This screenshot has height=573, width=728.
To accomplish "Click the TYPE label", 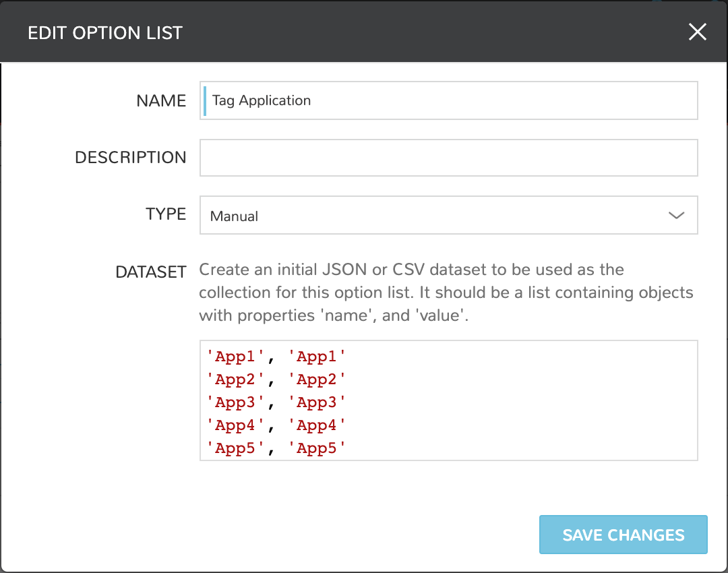I will [166, 214].
